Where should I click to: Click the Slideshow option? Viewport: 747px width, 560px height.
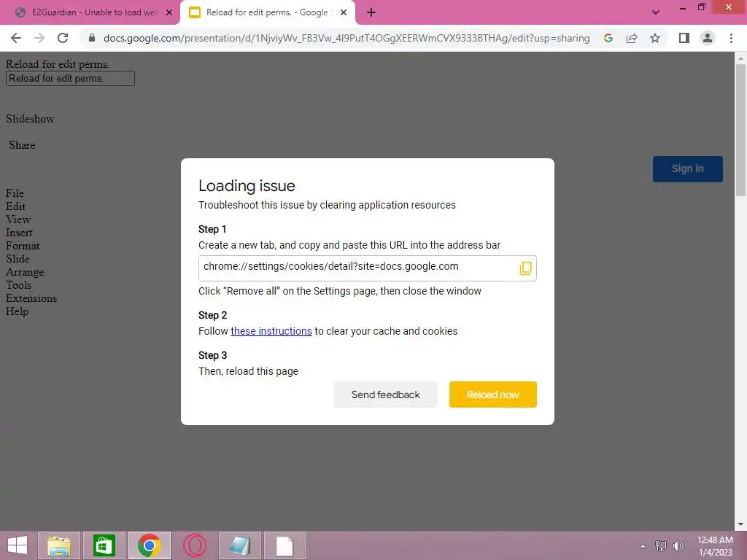point(30,119)
